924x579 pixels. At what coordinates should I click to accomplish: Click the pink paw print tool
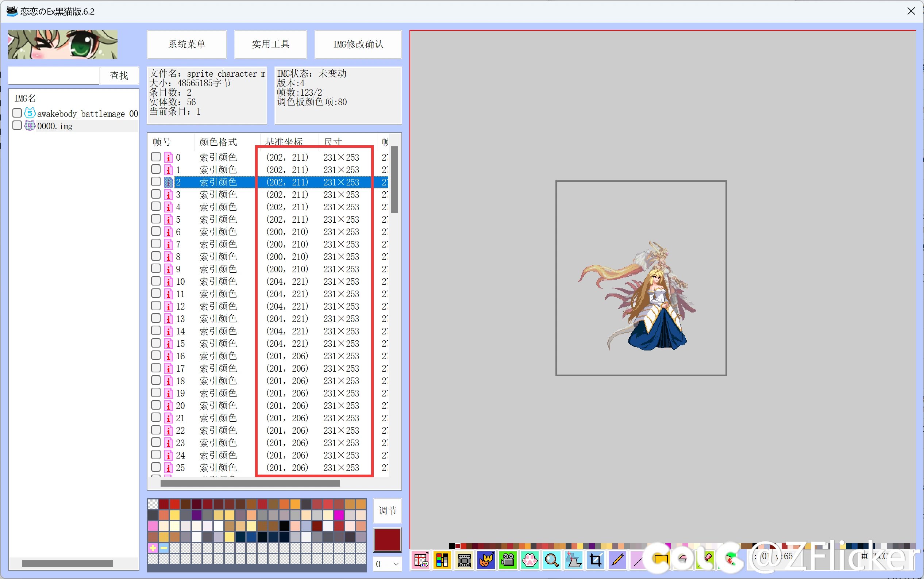(530, 560)
